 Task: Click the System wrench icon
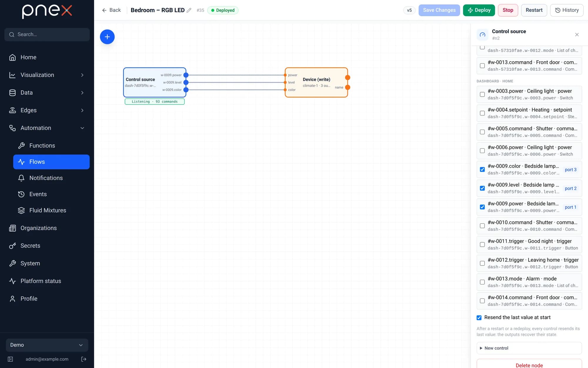click(x=12, y=263)
